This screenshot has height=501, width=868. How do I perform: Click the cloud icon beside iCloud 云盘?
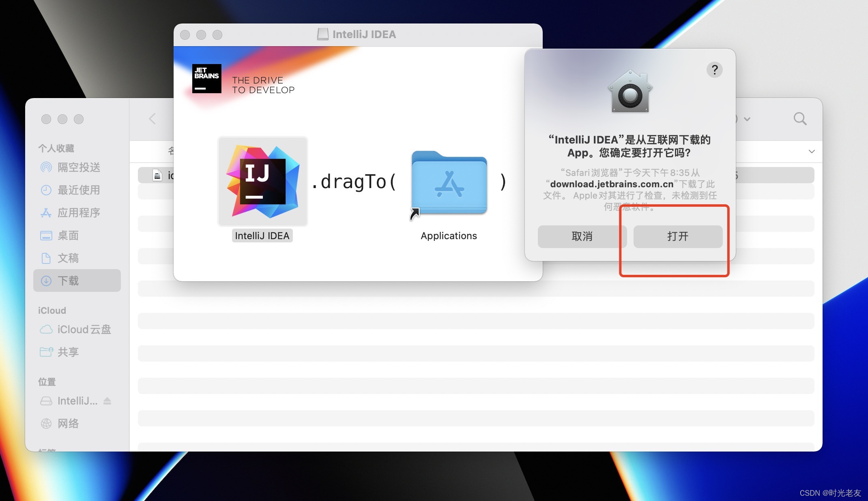tap(46, 330)
